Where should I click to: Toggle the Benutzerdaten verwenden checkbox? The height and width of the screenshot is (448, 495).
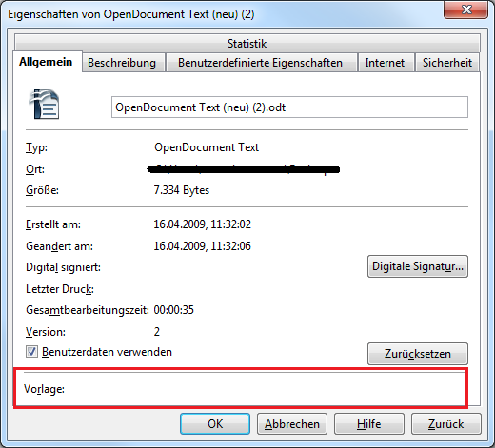point(31,352)
